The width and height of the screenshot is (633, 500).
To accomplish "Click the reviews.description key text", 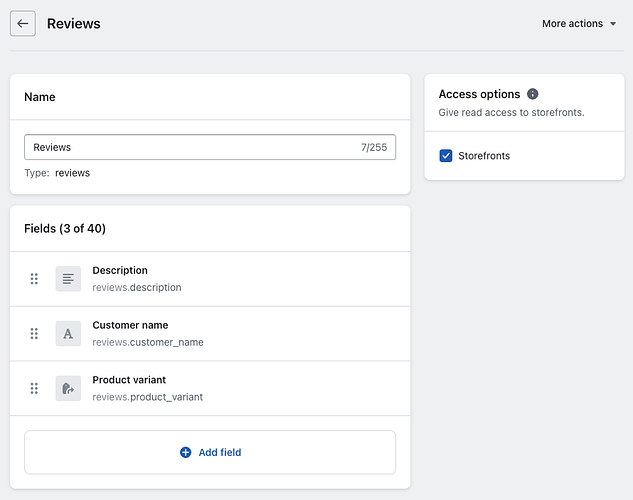I will point(137,288).
